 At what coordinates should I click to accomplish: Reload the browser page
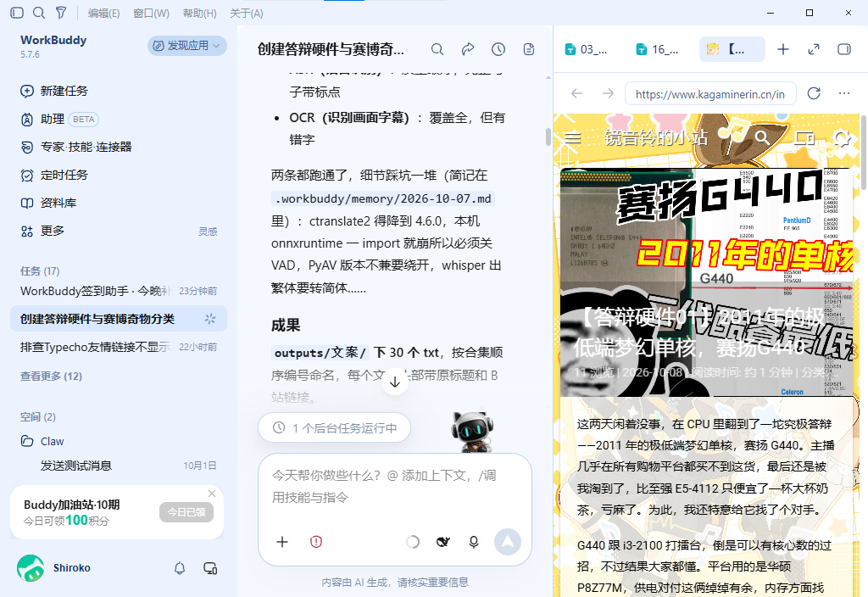[814, 93]
